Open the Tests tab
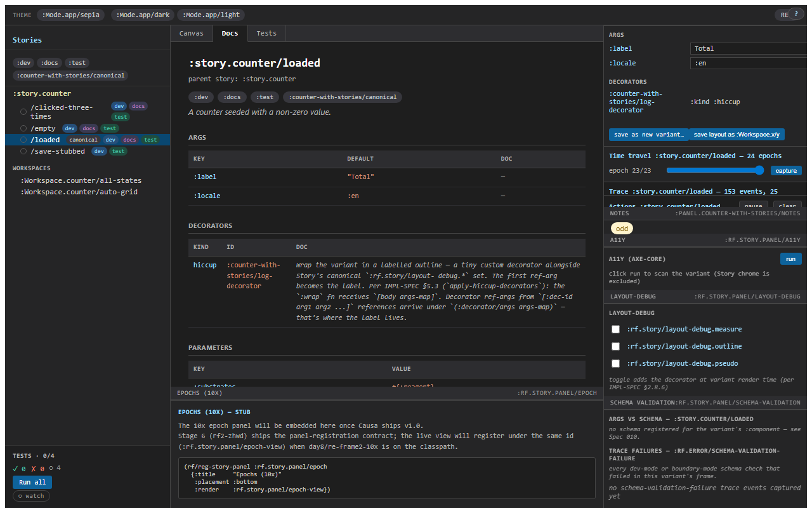Screen dimensions: 812x508 (x=266, y=33)
